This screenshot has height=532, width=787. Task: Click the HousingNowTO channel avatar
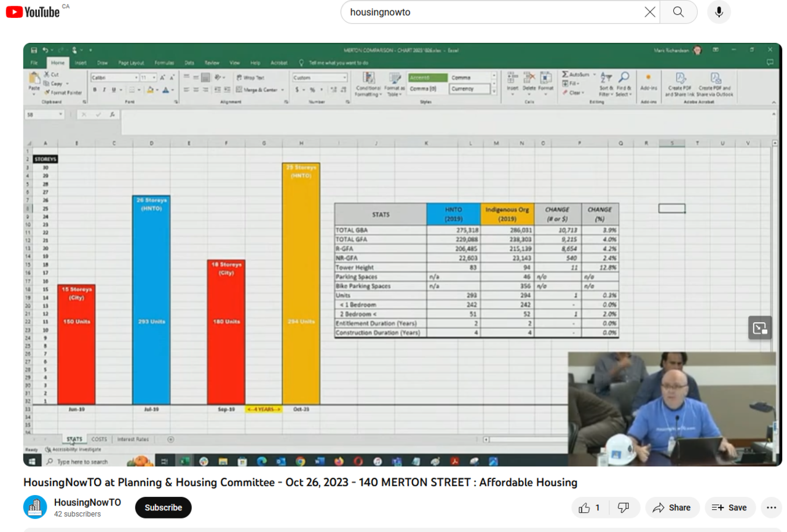pos(35,507)
